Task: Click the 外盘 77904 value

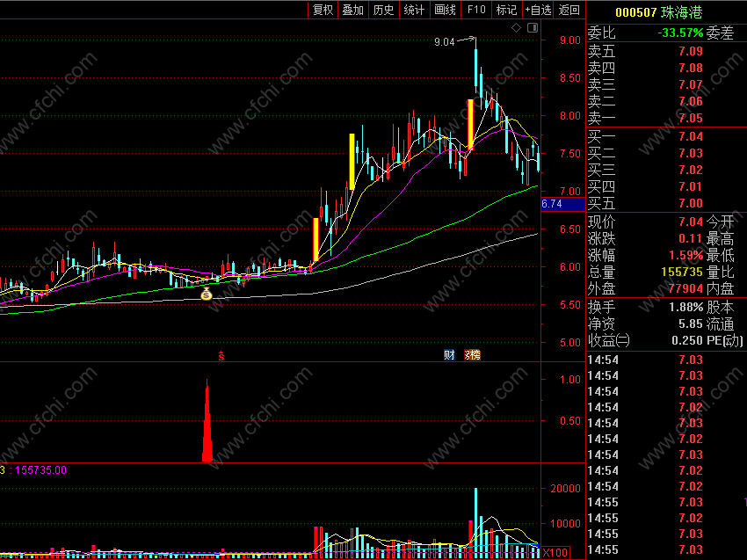Action: (x=685, y=288)
